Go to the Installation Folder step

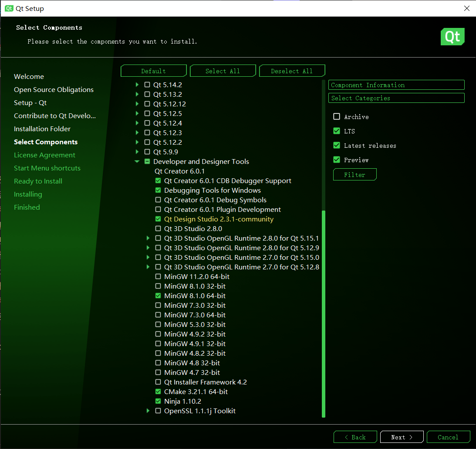[42, 129]
